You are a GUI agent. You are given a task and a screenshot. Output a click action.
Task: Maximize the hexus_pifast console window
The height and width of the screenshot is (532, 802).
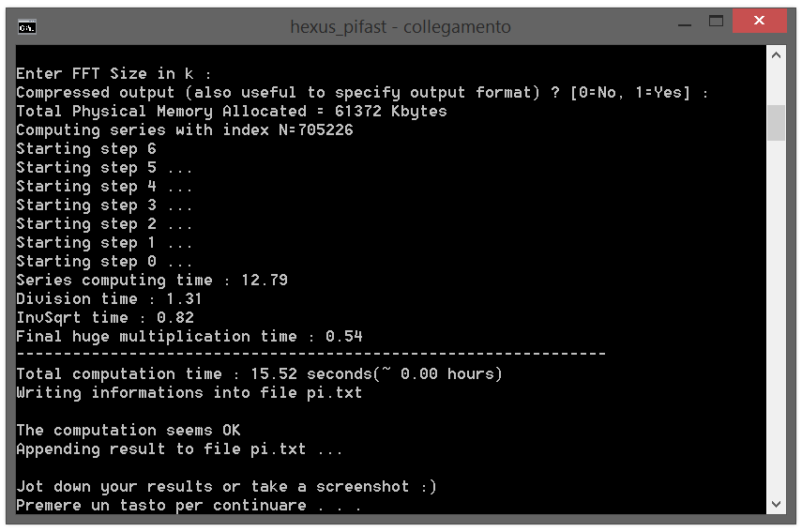(x=716, y=22)
